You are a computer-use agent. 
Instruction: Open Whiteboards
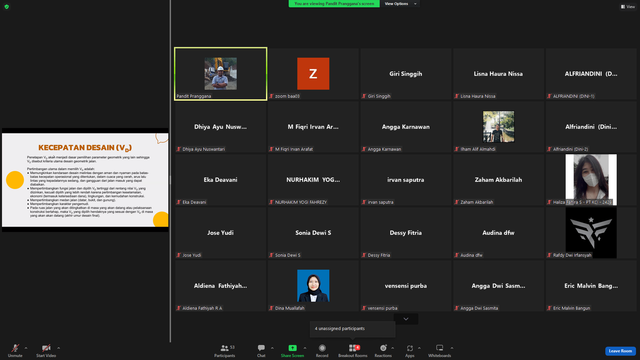coord(440,350)
